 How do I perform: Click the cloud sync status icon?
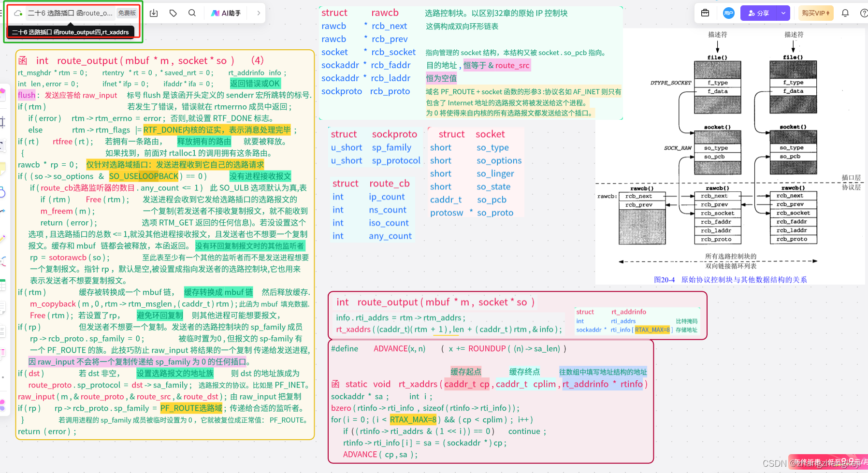pos(18,13)
